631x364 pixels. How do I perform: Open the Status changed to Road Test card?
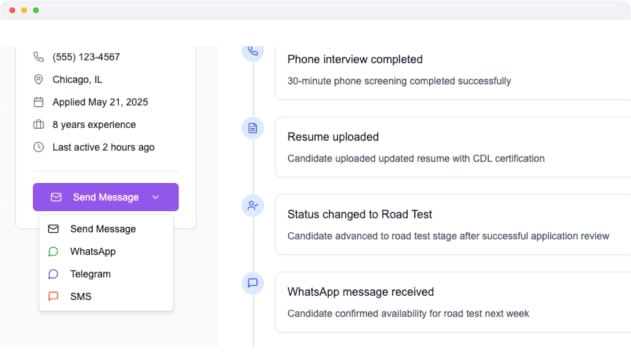pyautogui.click(x=453, y=225)
